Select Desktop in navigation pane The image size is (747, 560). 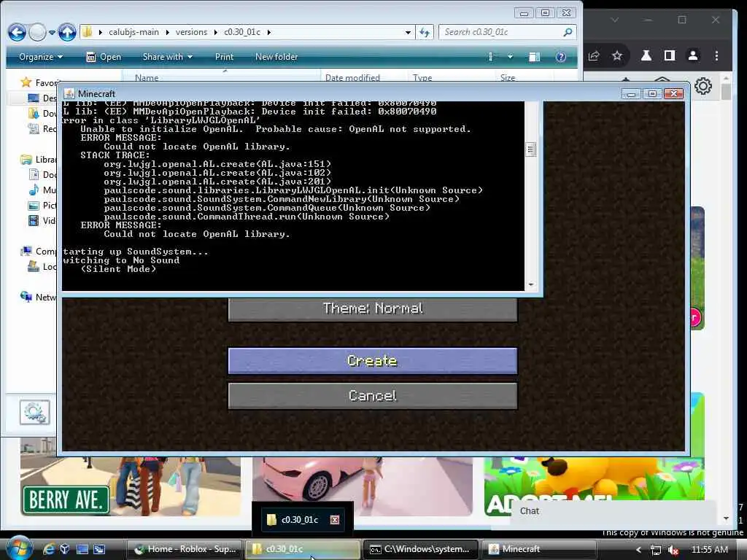(x=42, y=98)
